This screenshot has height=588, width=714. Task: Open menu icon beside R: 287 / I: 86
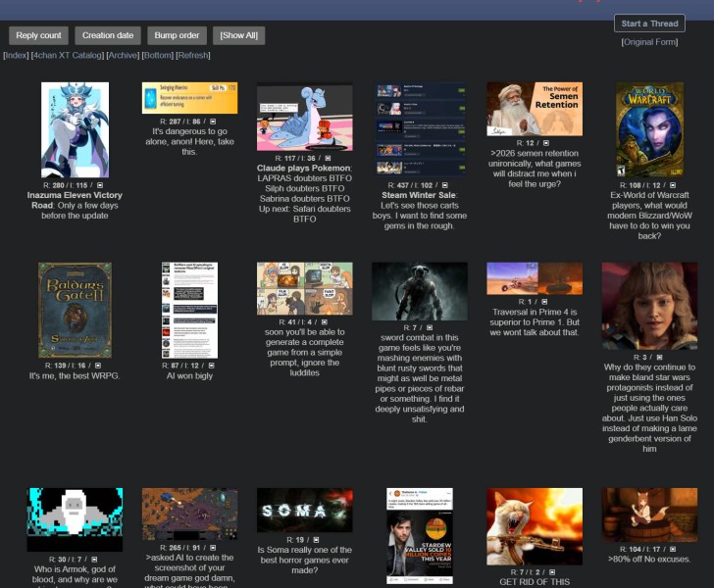tap(213, 122)
